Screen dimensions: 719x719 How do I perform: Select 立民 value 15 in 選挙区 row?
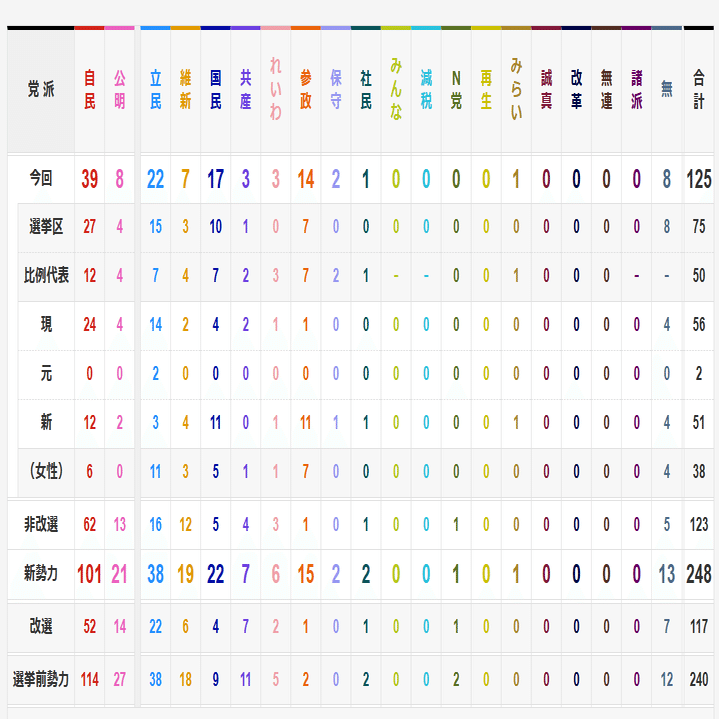155,227
